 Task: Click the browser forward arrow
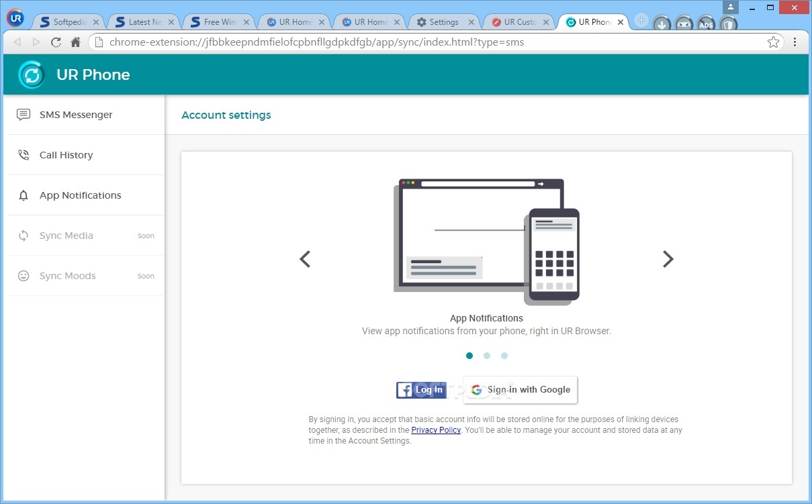pos(36,42)
